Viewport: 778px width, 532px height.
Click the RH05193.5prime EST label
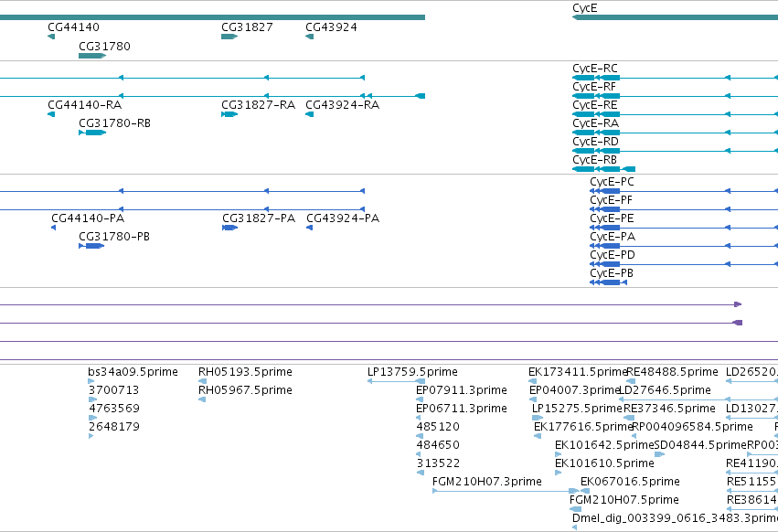(x=245, y=372)
